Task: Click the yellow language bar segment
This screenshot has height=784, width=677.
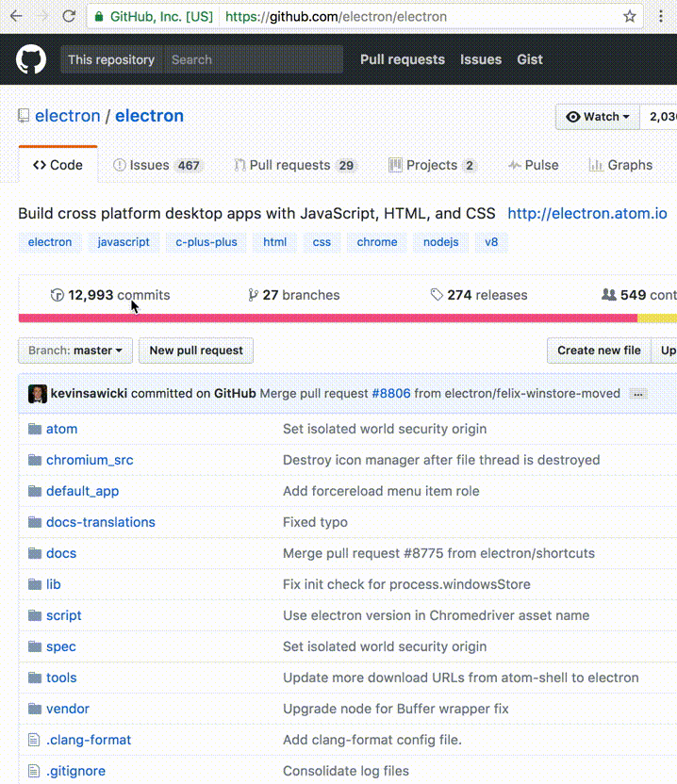Action: pos(657,318)
